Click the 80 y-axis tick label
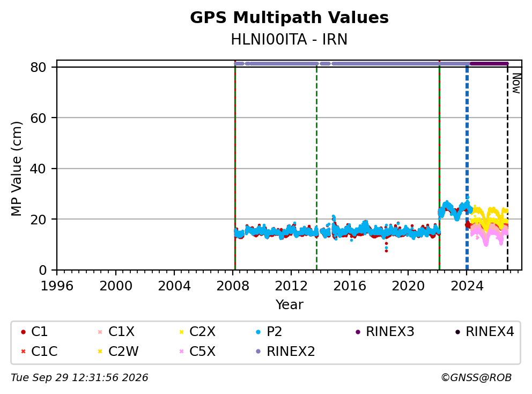This screenshot has width=532, height=394. (x=38, y=67)
